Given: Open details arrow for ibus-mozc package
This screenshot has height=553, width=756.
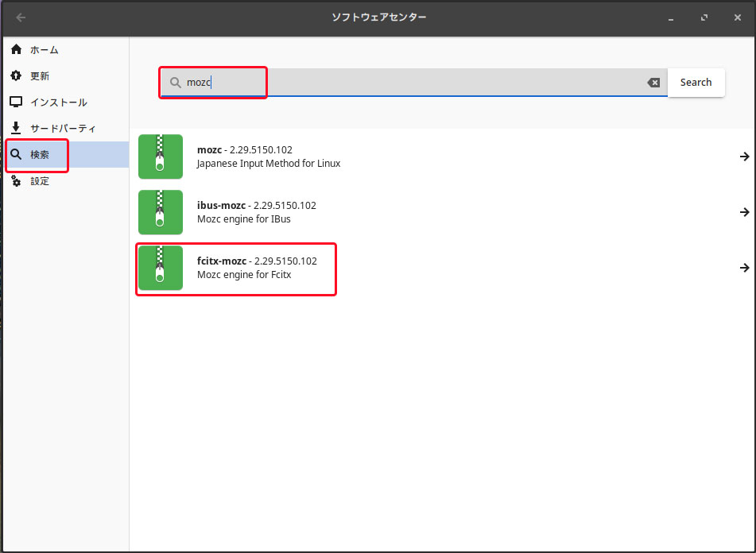Looking at the screenshot, I should (744, 212).
